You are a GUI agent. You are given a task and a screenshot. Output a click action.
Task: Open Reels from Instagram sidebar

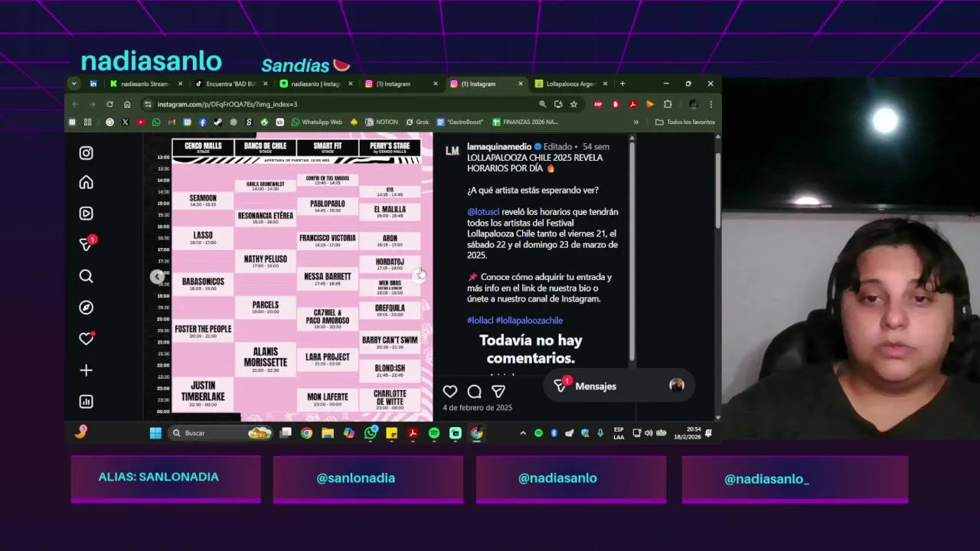[87, 214]
